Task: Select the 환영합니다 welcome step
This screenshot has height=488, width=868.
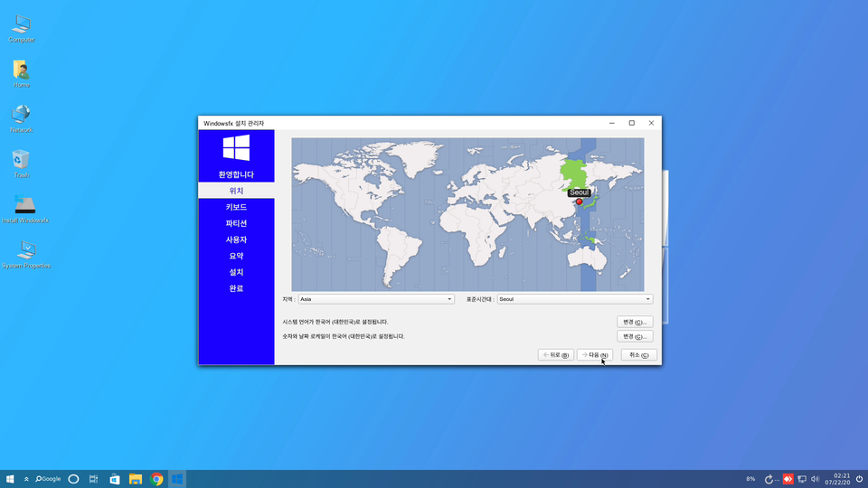Action: point(236,174)
